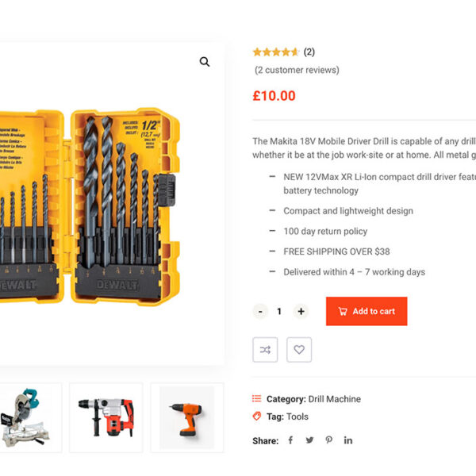Share on LinkedIn icon

[347, 440]
